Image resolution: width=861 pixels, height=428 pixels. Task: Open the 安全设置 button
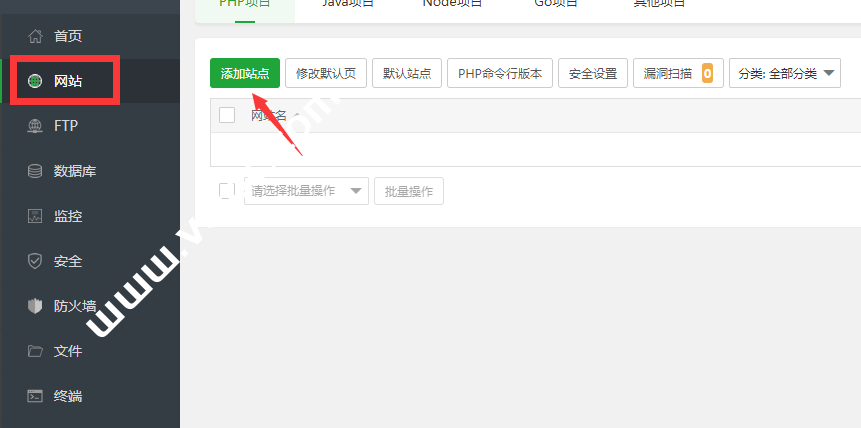tap(593, 73)
